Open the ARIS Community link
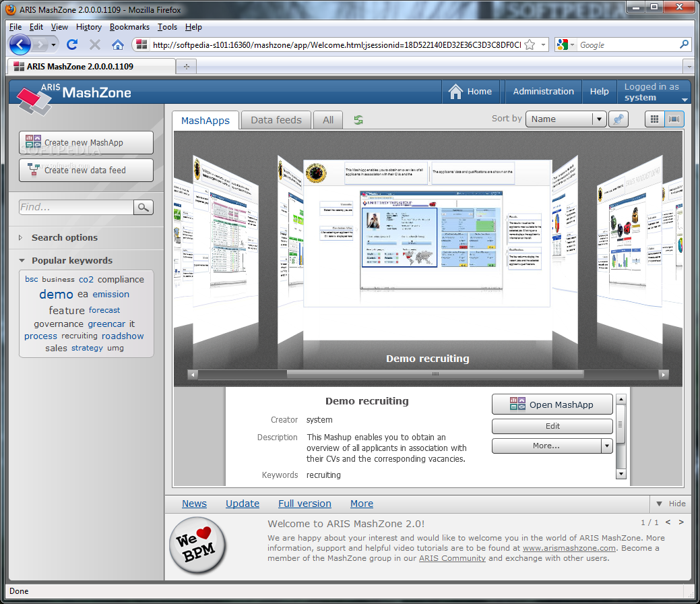700x604 pixels. 452,558
